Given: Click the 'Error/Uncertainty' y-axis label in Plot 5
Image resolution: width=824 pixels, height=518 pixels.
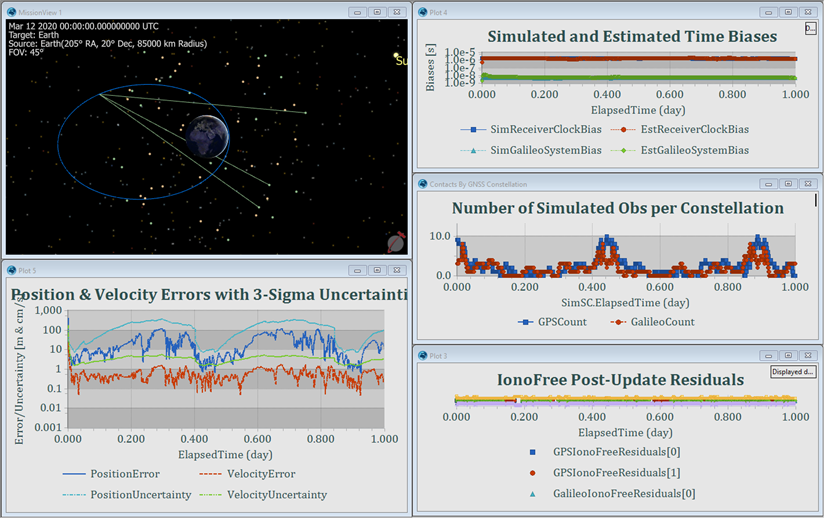Looking at the screenshot, I should pyautogui.click(x=19, y=370).
